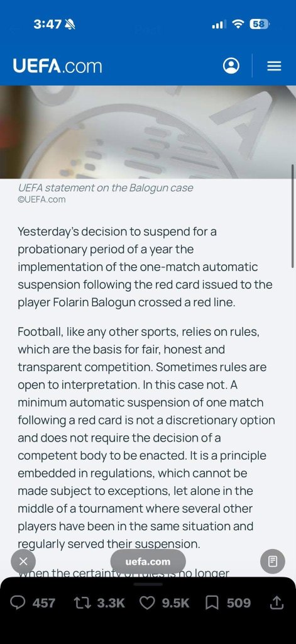Open the UEFA account profile icon
Viewport: 296px width, 644px height.
pyautogui.click(x=231, y=65)
